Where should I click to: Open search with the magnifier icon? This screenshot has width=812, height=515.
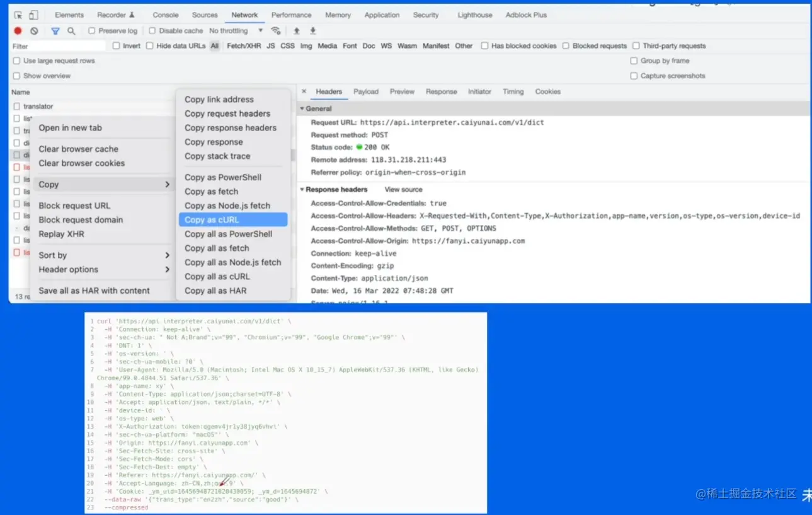click(x=71, y=31)
